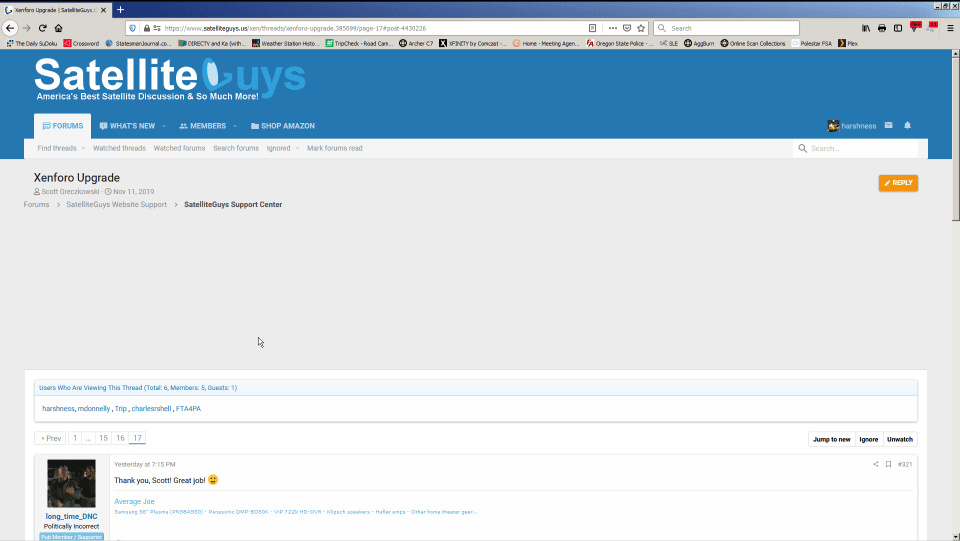Image resolution: width=960 pixels, height=541 pixels.
Task: Jump to page 16 of the thread
Action: [119, 439]
